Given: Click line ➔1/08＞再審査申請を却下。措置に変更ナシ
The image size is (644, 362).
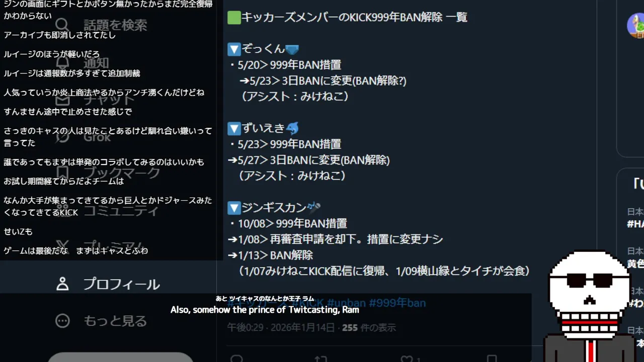Looking at the screenshot, I should [335, 239].
